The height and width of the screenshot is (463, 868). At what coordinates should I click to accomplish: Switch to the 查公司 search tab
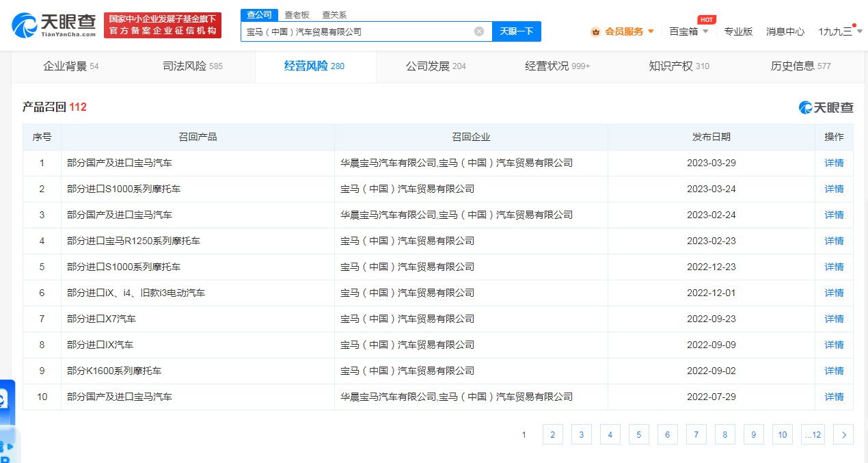[x=259, y=15]
